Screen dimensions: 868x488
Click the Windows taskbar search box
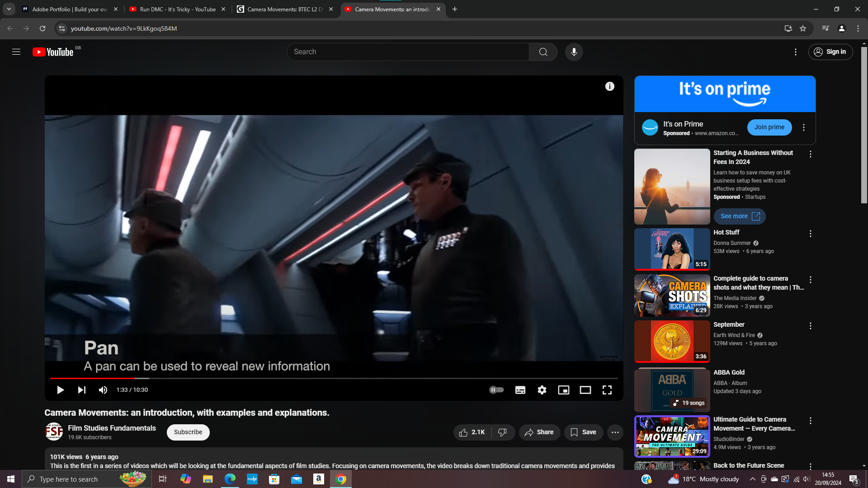tap(87, 479)
